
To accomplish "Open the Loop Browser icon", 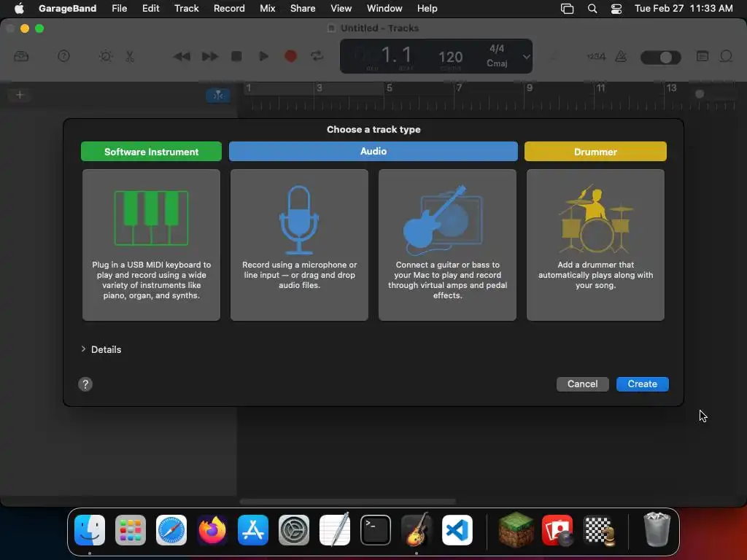I will (x=726, y=56).
